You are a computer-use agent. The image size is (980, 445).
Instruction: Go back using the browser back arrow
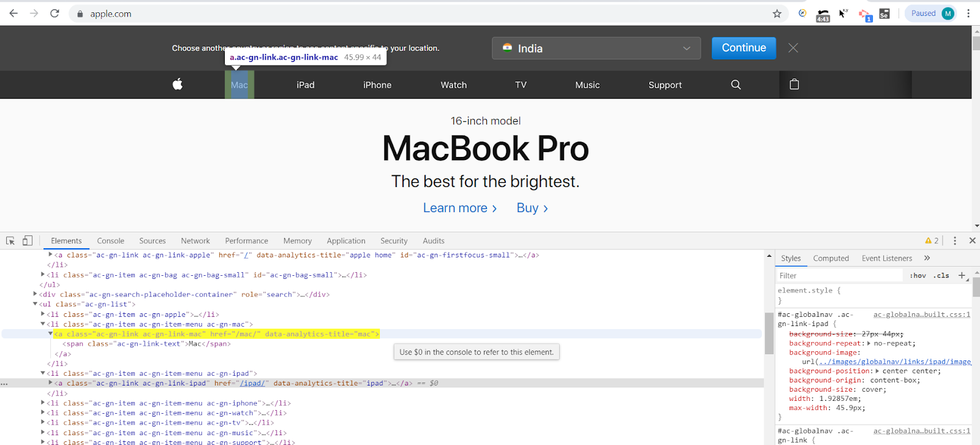pyautogui.click(x=13, y=13)
